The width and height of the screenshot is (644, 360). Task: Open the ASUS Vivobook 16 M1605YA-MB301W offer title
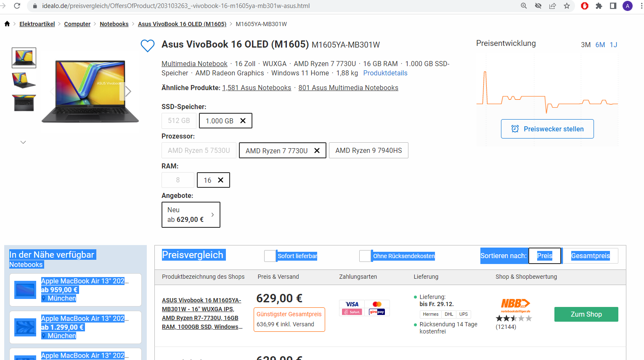click(x=202, y=314)
